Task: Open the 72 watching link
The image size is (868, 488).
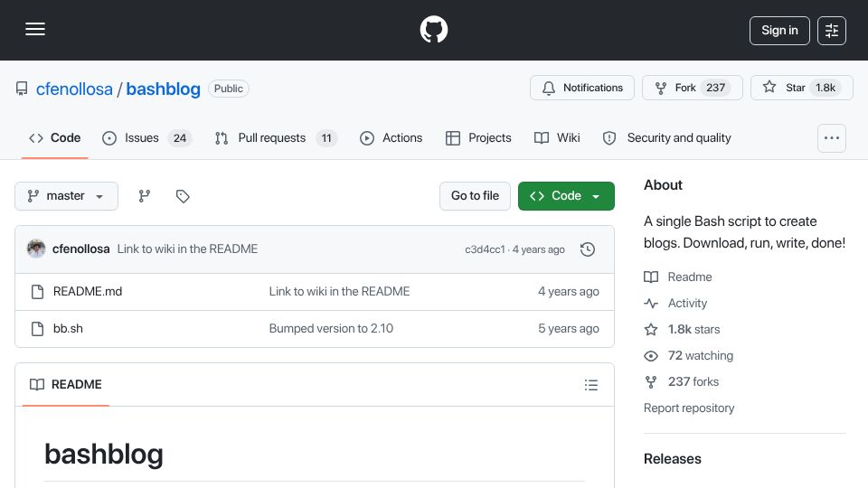Action: (689, 356)
